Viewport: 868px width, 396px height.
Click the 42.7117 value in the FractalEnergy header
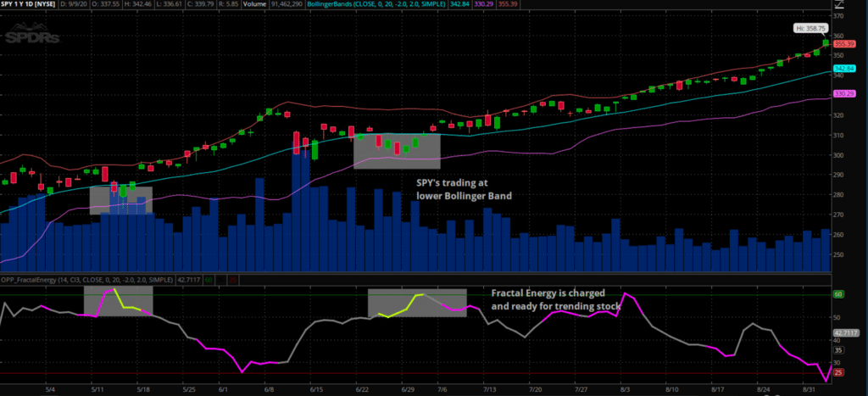coord(188,280)
